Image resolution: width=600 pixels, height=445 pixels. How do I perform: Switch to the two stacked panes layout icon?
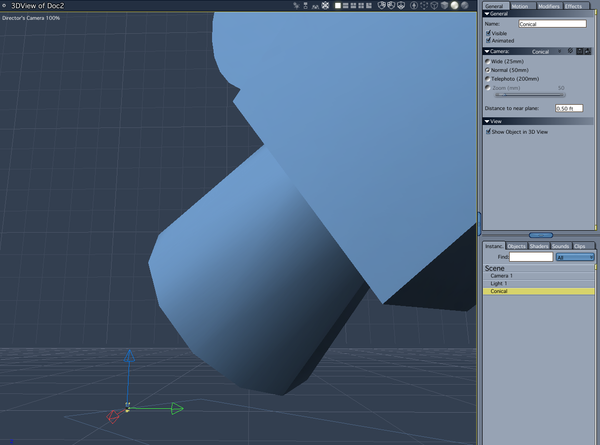coord(346,5)
